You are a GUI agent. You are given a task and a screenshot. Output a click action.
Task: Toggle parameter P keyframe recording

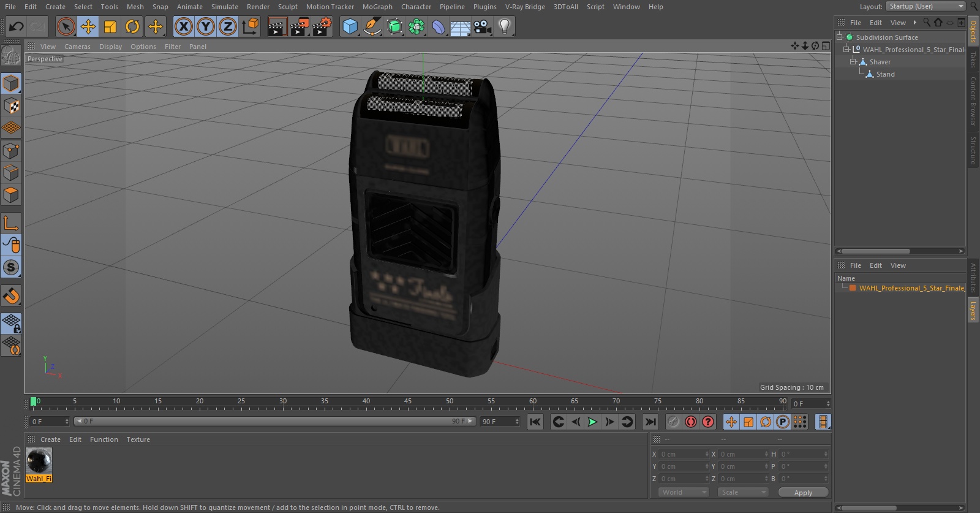(x=783, y=422)
